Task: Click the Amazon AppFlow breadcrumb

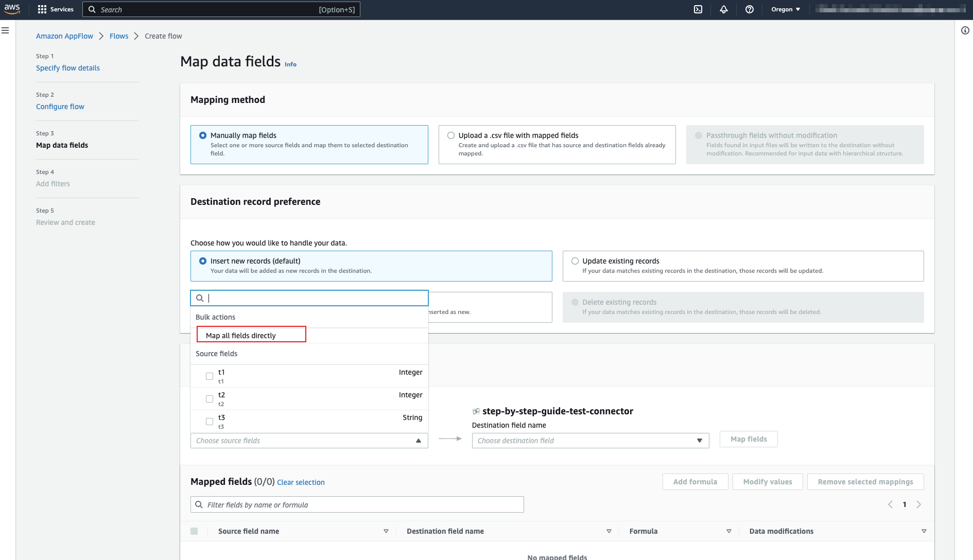Action: click(x=64, y=36)
